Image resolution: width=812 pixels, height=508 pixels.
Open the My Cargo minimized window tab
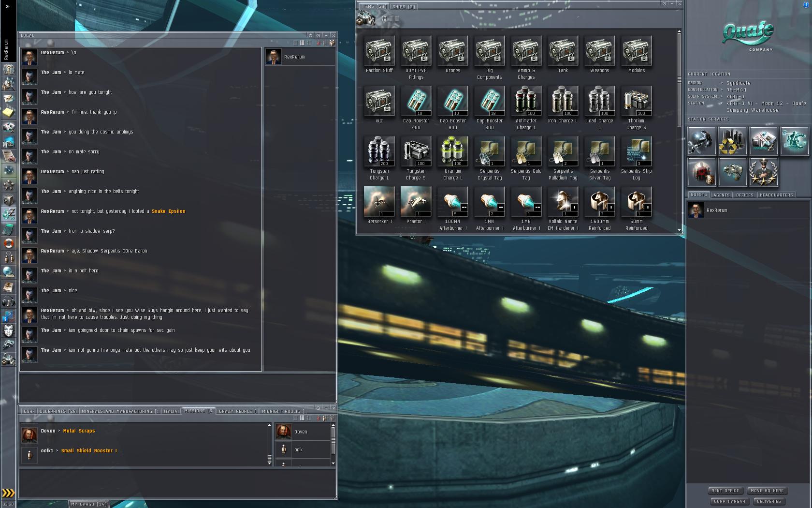(x=89, y=504)
